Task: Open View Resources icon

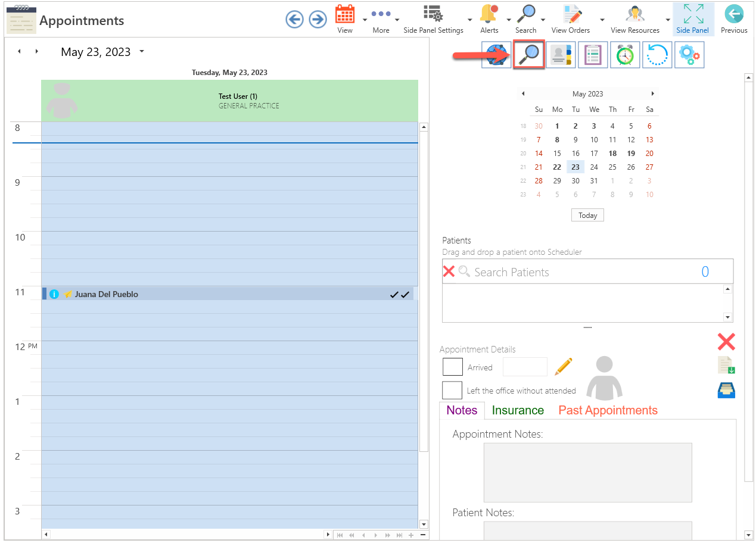Action: coord(635,14)
